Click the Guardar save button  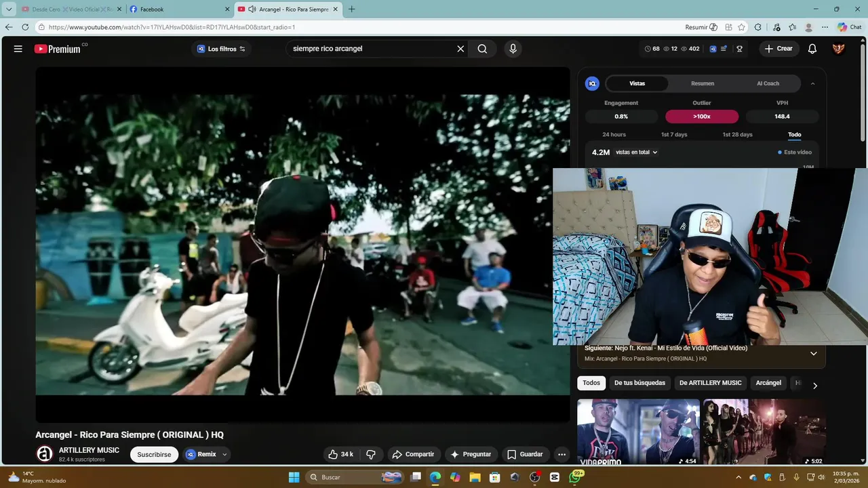[x=525, y=454]
